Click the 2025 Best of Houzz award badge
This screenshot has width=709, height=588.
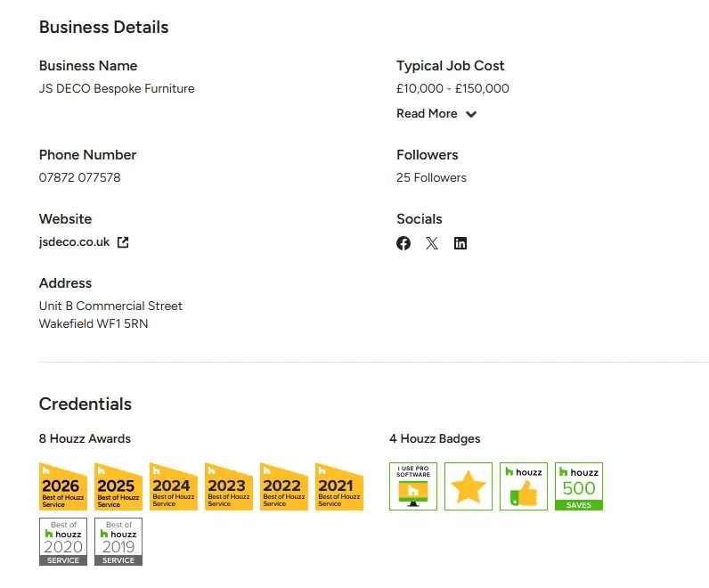point(118,487)
